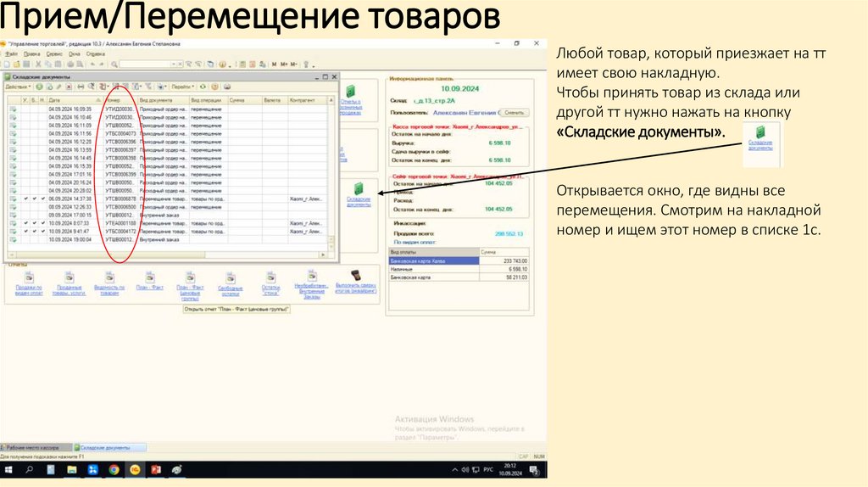
Task: Select the row dated 10.09.2024 19:00:04
Action: [167, 239]
